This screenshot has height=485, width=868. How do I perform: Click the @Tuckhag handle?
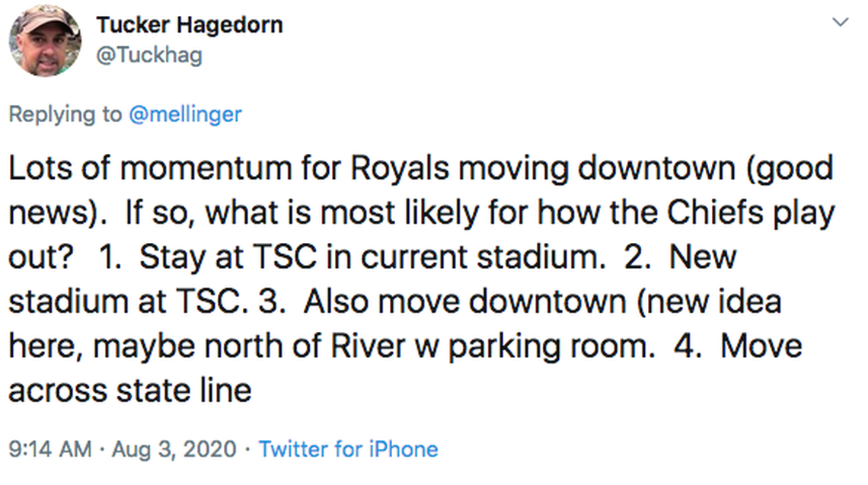point(149,55)
